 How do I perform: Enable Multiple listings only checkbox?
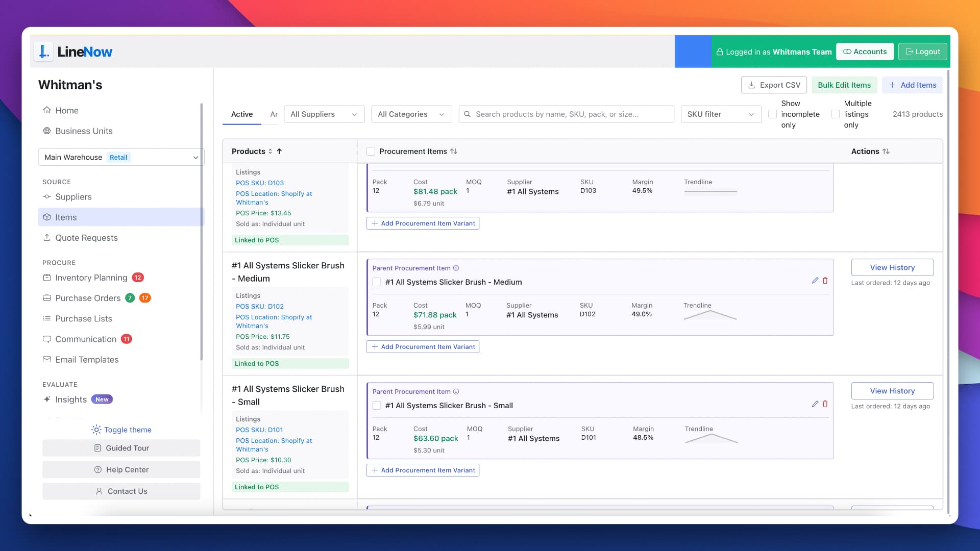pyautogui.click(x=836, y=114)
